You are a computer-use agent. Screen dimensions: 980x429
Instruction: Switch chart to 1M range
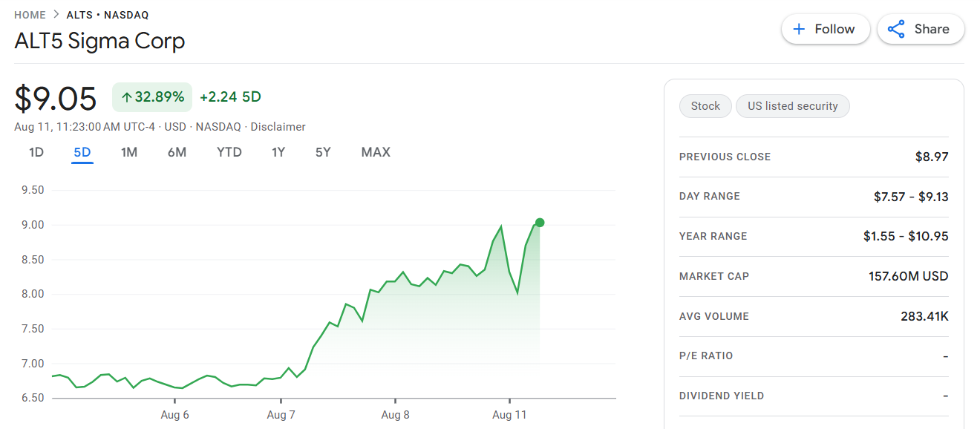click(x=129, y=152)
